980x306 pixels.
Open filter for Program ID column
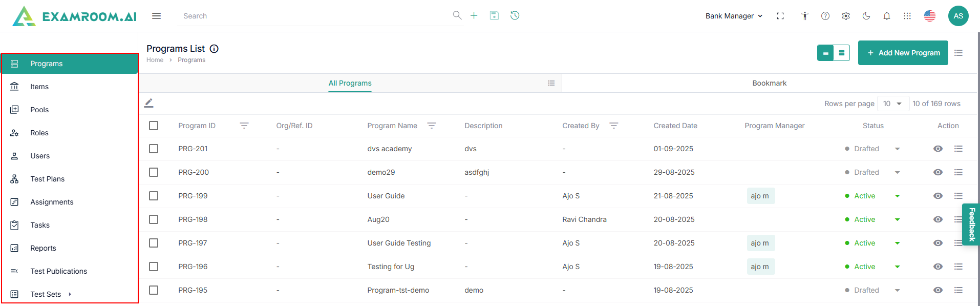244,126
